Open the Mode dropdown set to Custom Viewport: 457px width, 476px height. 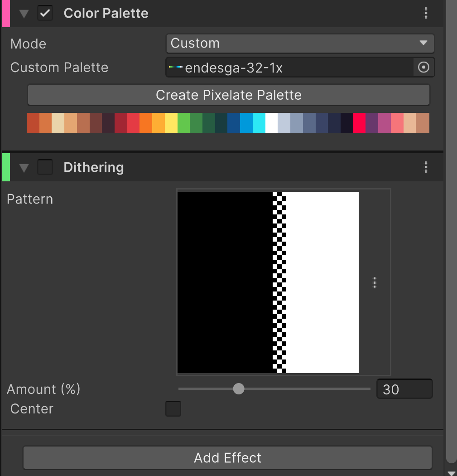coord(300,44)
